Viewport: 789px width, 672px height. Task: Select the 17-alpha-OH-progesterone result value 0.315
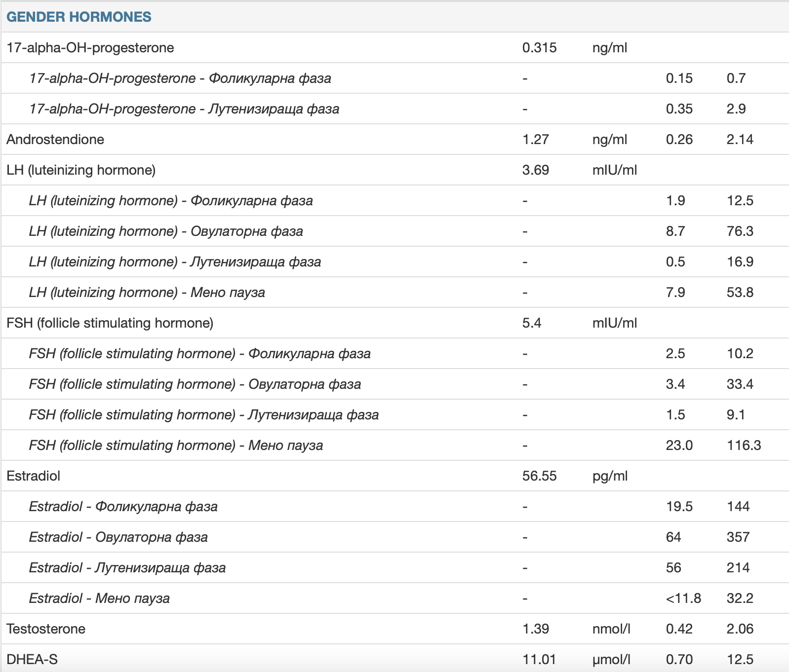click(x=539, y=48)
